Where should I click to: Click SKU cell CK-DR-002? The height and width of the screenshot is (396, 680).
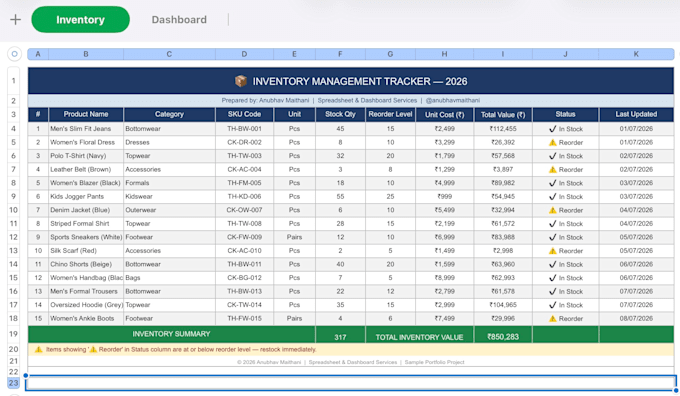(x=244, y=142)
